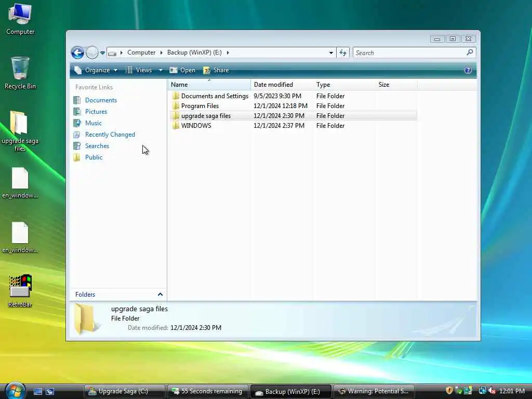Click date 9/5/2023 9:30 PM
Image resolution: width=532 pixels, height=399 pixels.
coord(277,96)
